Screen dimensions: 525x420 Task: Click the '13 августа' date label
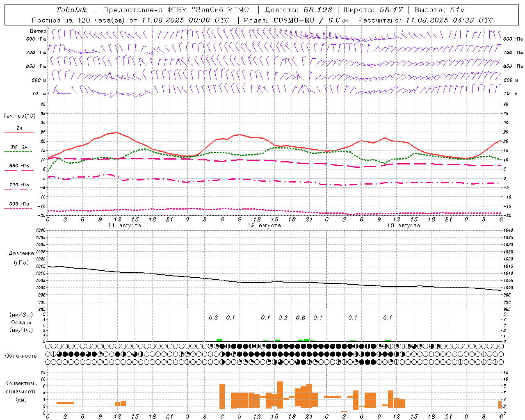coord(404,226)
